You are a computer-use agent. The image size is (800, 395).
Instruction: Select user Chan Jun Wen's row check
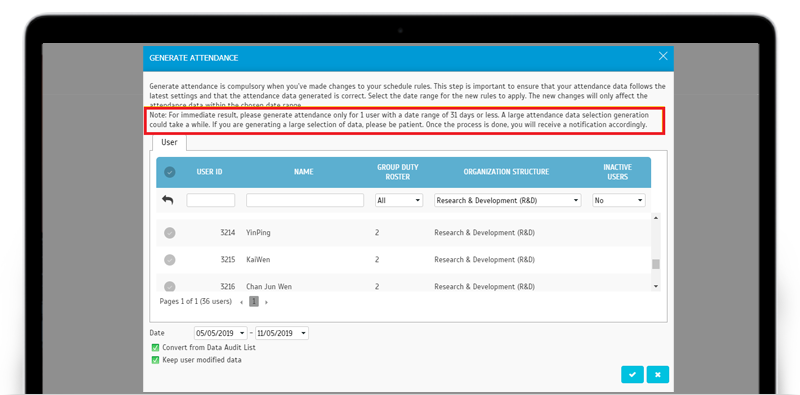(170, 286)
